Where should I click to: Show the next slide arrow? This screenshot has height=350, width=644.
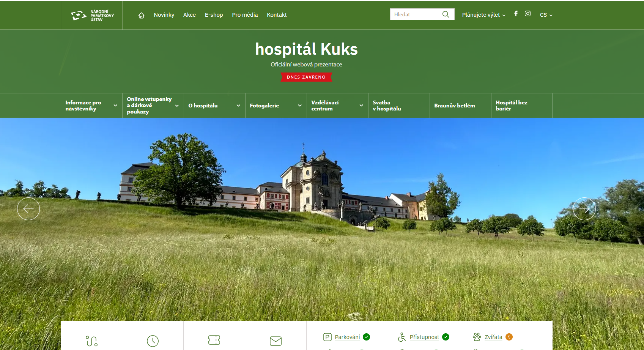pyautogui.click(x=584, y=209)
